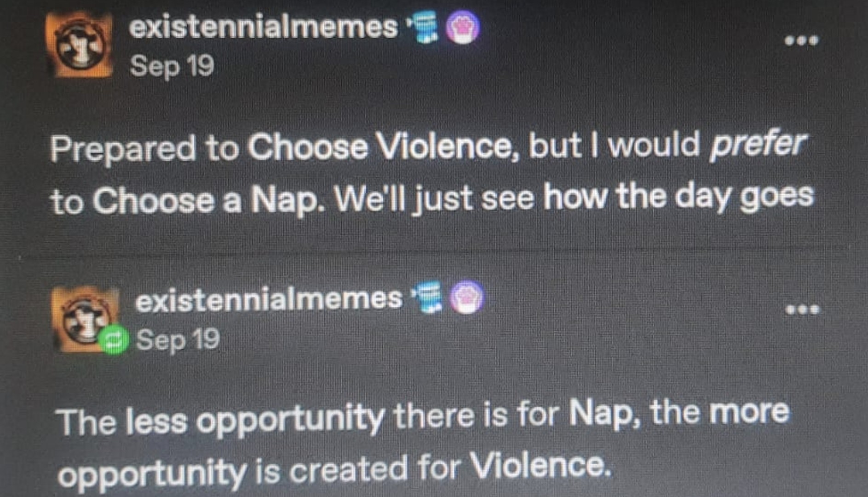Click the first post's Sep 19 timestamp
Image resolution: width=868 pixels, height=497 pixels.
172,66
